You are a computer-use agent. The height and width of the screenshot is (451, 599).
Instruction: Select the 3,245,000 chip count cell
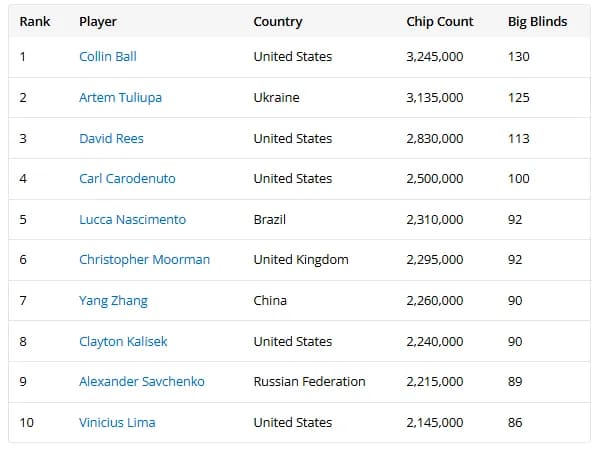[435, 57]
